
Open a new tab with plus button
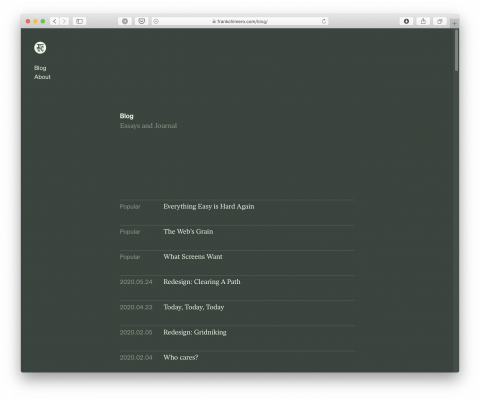(x=454, y=23)
